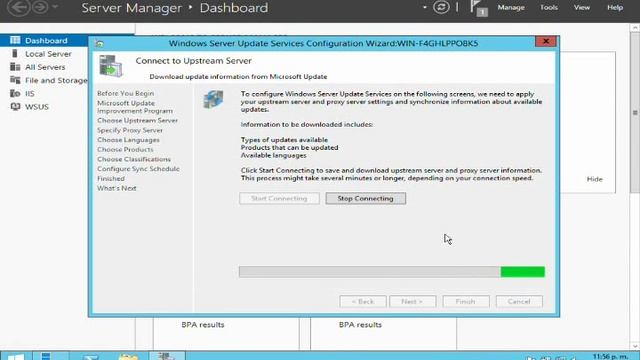The image size is (640, 360).
Task: Go to Choose Upstream Server step
Action: pyautogui.click(x=138, y=120)
